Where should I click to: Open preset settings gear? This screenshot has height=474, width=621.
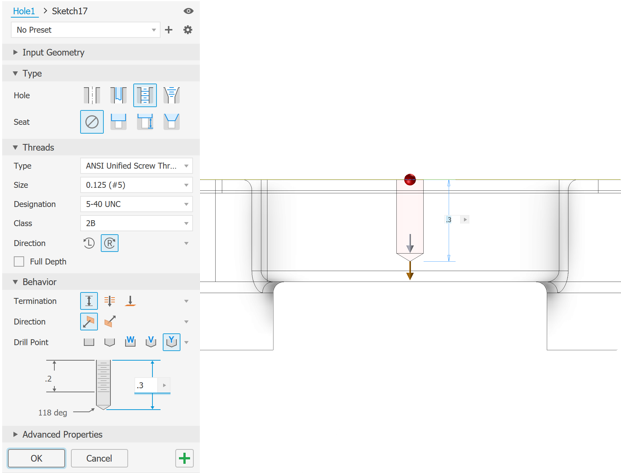coord(188,30)
